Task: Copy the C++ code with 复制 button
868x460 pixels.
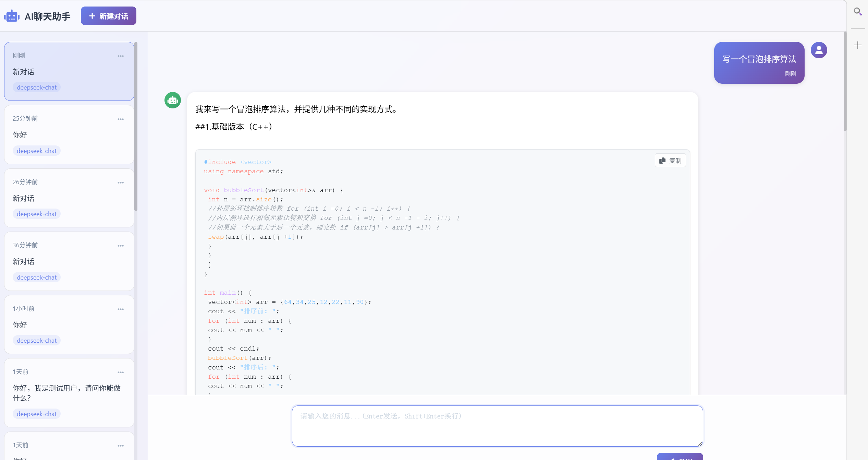Action: click(x=670, y=161)
